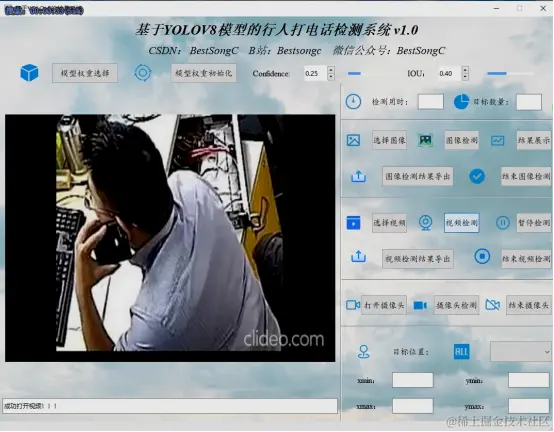Click 暂停检测 pause button
The height and width of the screenshot is (432, 554).
pos(534,223)
